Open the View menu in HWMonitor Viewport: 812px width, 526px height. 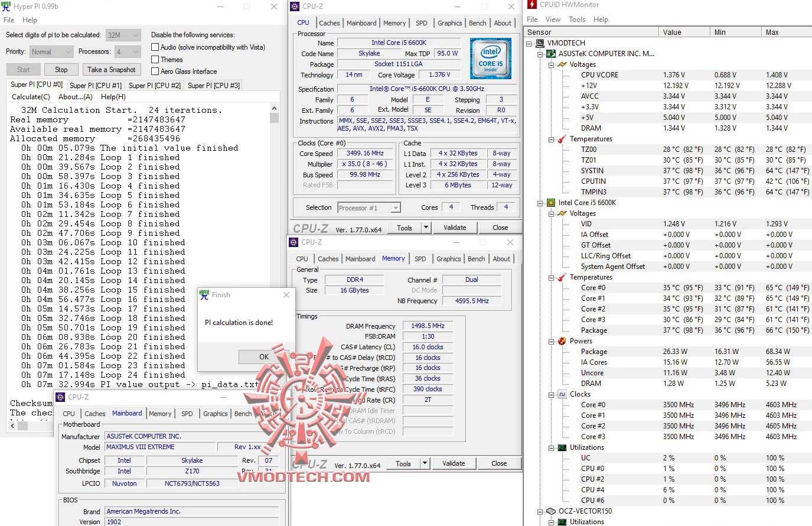[x=553, y=19]
